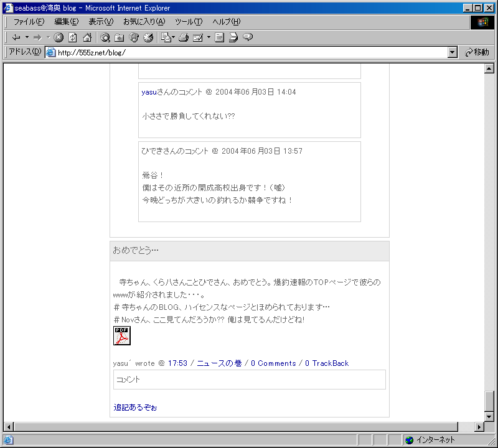Click the PDF file icon in the post
The image size is (498, 448).
pos(122,335)
